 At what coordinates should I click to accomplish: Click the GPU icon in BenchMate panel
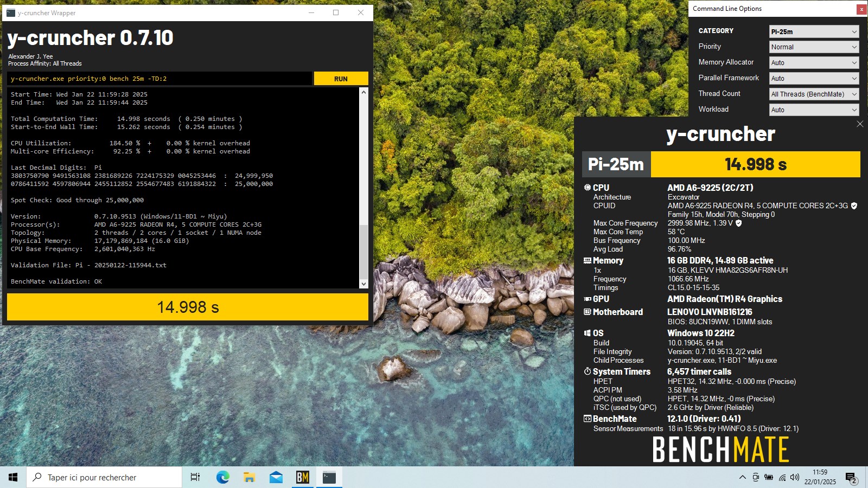click(587, 299)
